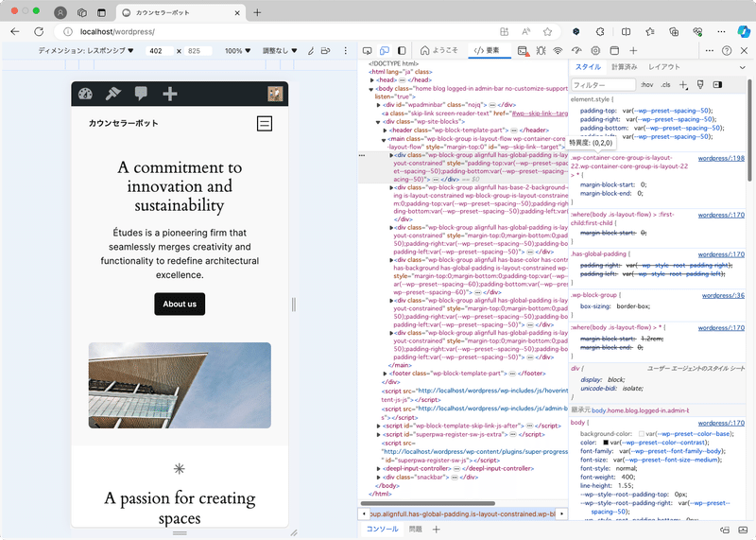Open the Memory gear-chip icon panel
The image size is (756, 540).
[x=595, y=51]
